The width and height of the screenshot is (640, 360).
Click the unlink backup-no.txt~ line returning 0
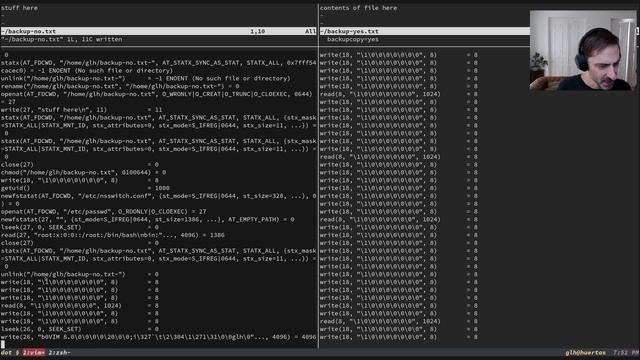[80, 274]
